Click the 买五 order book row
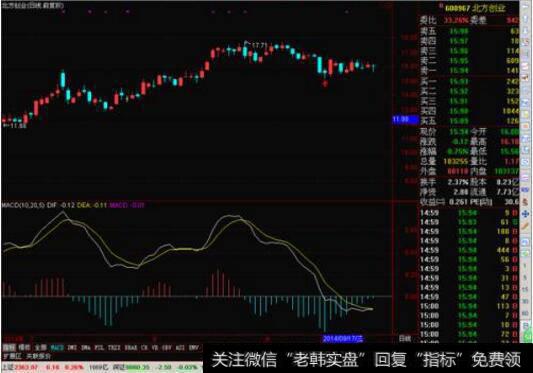This screenshot has width=533, height=373. [x=469, y=121]
